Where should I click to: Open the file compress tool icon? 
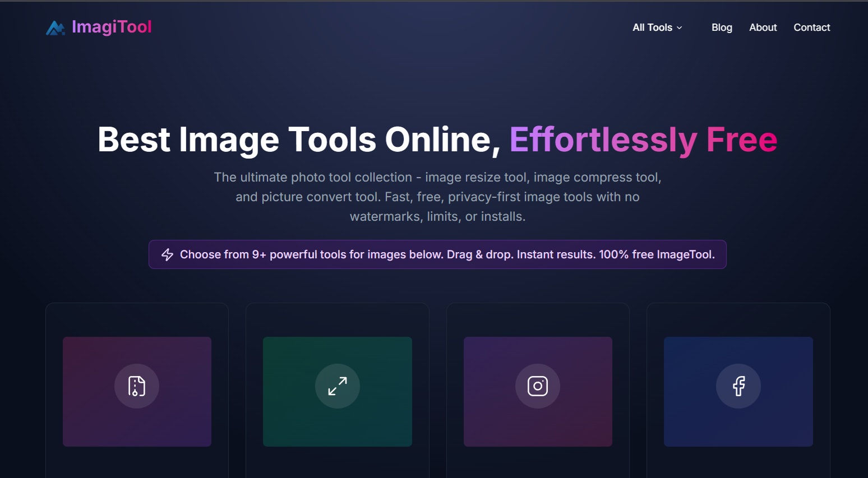click(137, 386)
